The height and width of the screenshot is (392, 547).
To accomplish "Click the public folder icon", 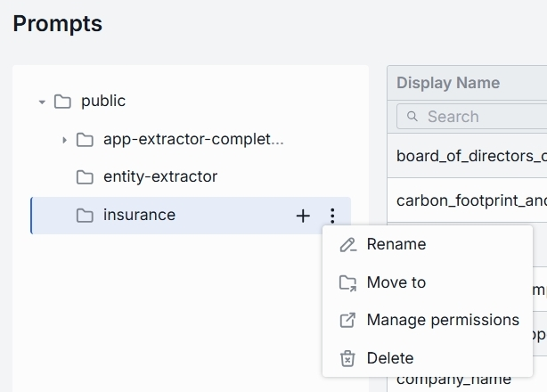I will pyautogui.click(x=62, y=102).
